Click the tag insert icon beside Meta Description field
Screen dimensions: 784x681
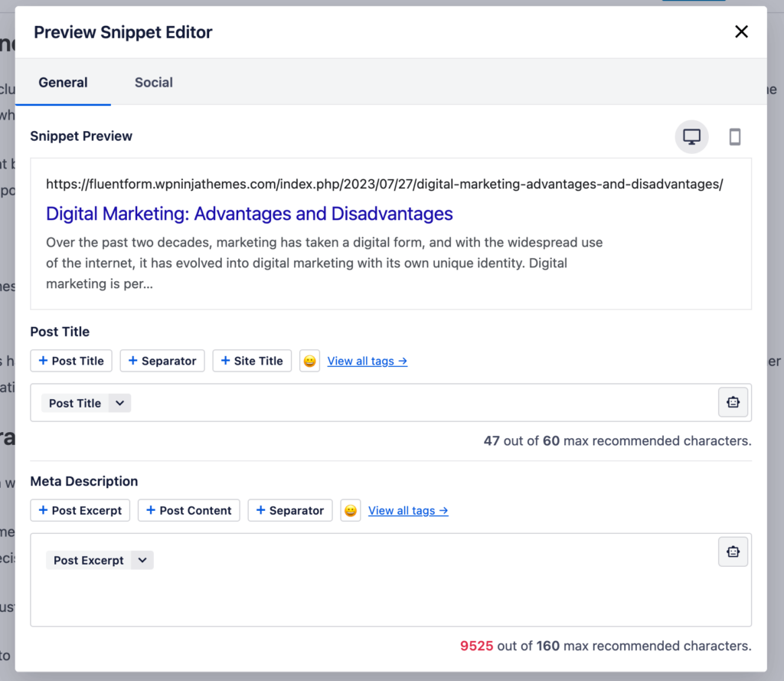(x=733, y=551)
